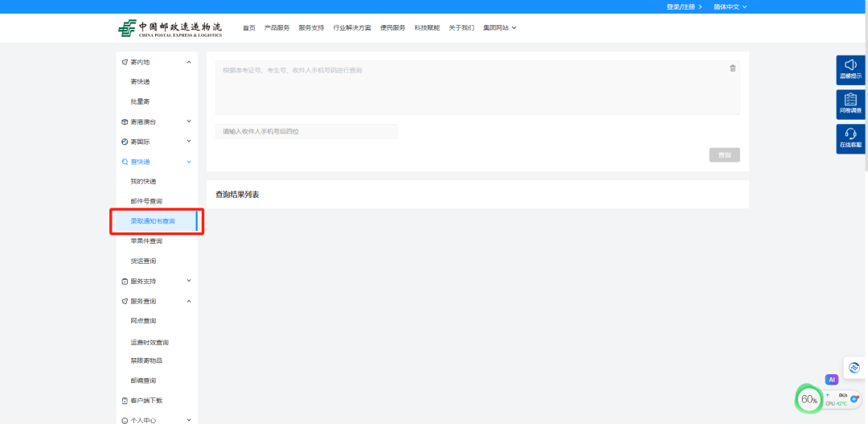Select 批量寄 in the sidebar
The width and height of the screenshot is (868, 424).
click(x=140, y=102)
